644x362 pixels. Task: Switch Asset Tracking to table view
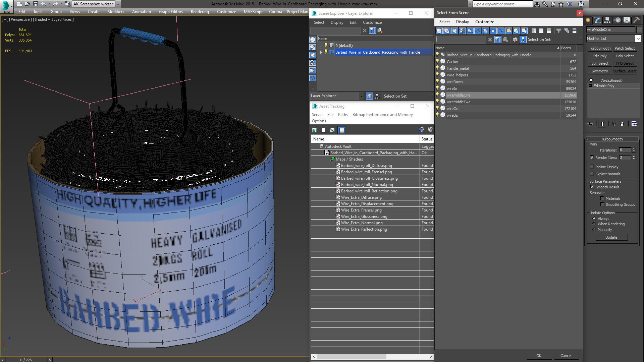(x=341, y=130)
